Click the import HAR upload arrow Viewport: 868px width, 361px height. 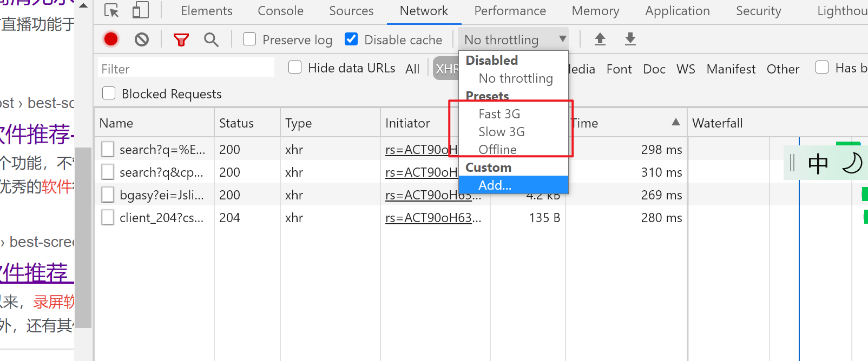[x=600, y=39]
